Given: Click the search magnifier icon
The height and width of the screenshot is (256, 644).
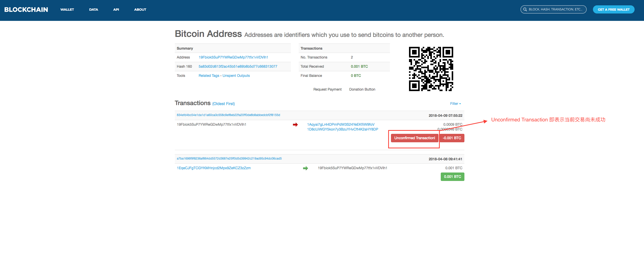Looking at the screenshot, I should (x=525, y=9).
